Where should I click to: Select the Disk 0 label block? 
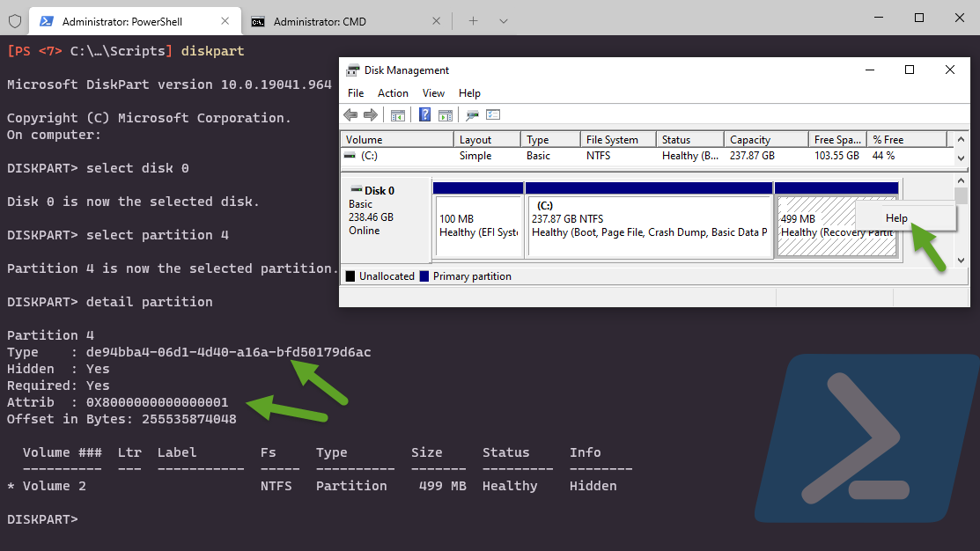point(387,219)
